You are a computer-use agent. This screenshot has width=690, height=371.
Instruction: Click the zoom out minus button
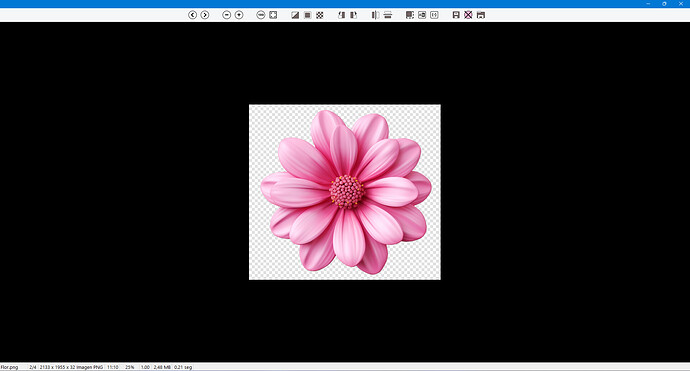(227, 15)
